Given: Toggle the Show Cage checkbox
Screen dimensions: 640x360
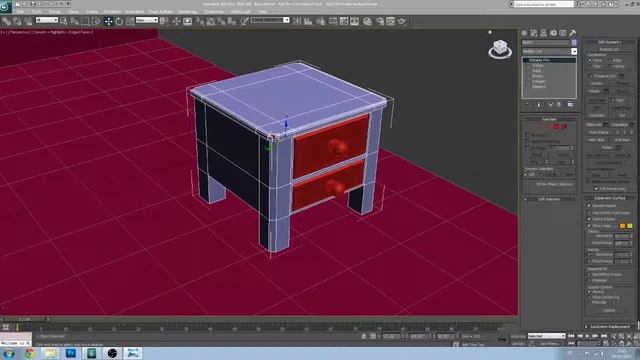Looking at the screenshot, I should [589, 226].
